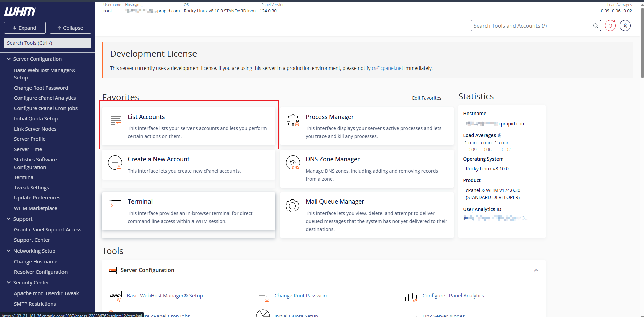
Task: Open Change Root Password tools link
Action: (x=302, y=296)
